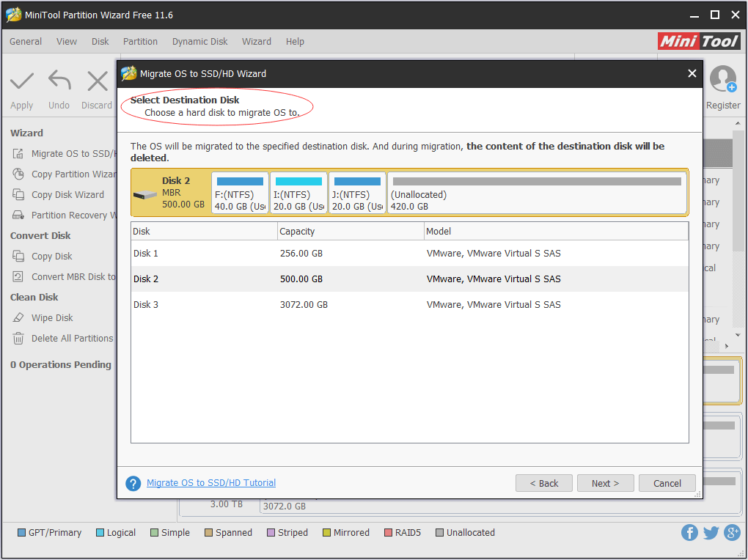748x560 pixels.
Task: Click the Next button
Action: 605,483
